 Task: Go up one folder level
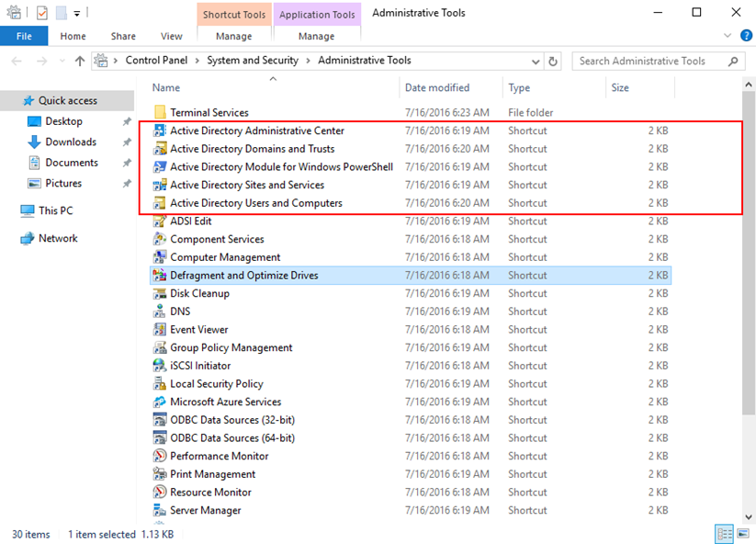pyautogui.click(x=80, y=61)
